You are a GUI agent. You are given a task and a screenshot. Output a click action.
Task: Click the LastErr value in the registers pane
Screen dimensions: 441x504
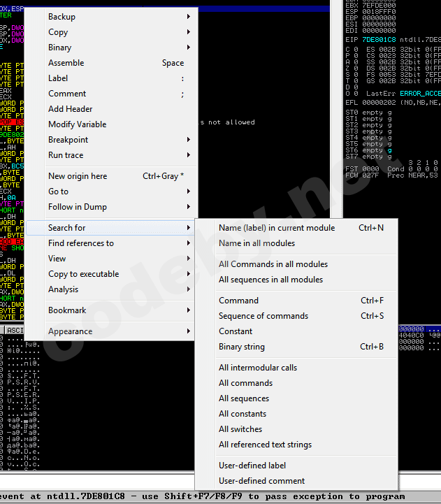click(x=419, y=93)
